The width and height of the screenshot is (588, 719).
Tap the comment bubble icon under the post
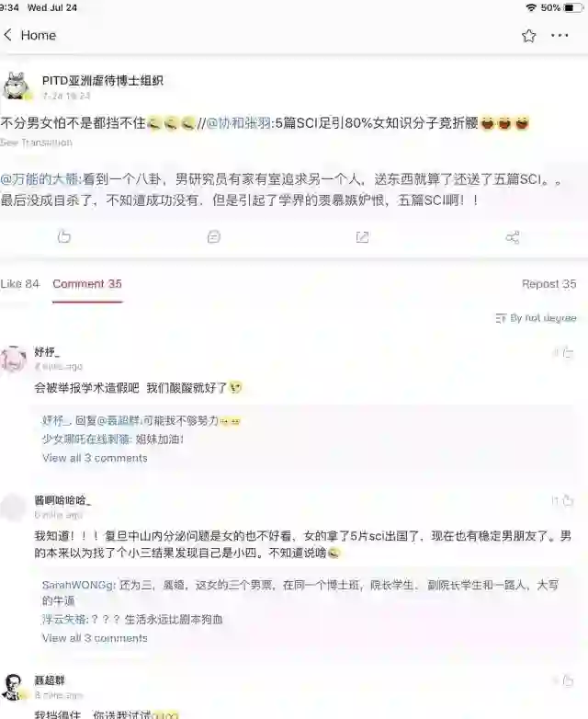pos(213,236)
